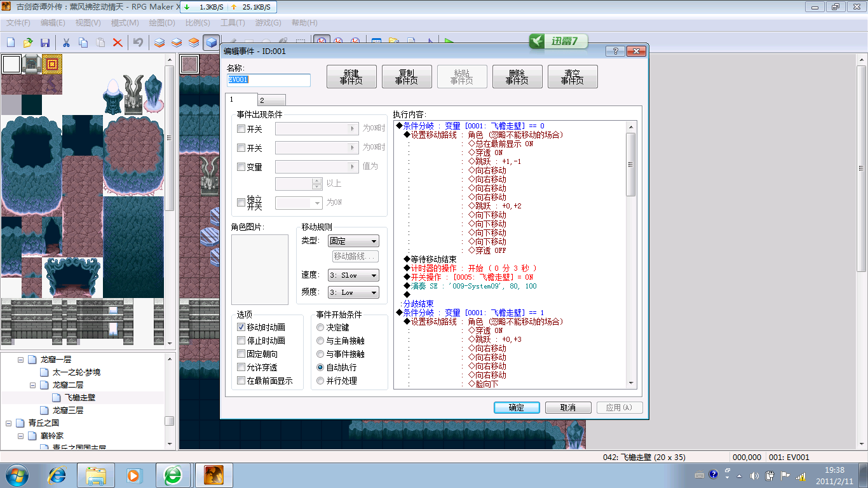This screenshot has width=868, height=488.
Task: Click the copy icon in the toolbar
Action: point(83,43)
